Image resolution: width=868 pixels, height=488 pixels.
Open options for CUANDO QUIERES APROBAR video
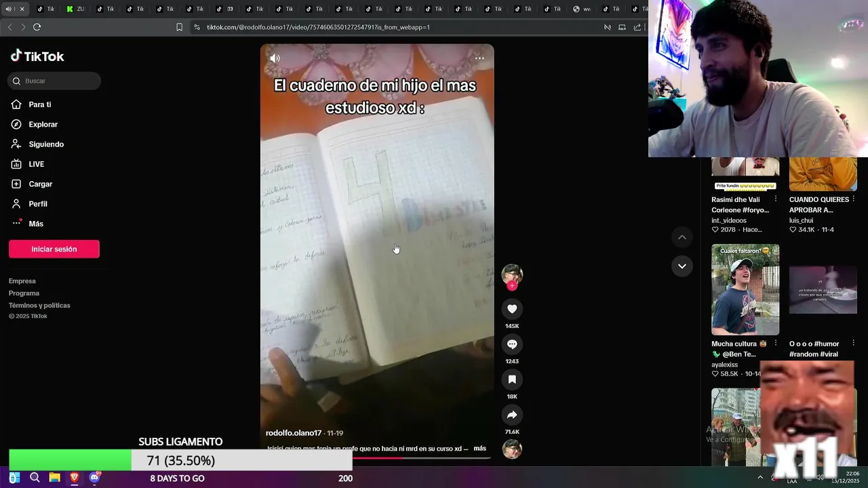tap(853, 199)
